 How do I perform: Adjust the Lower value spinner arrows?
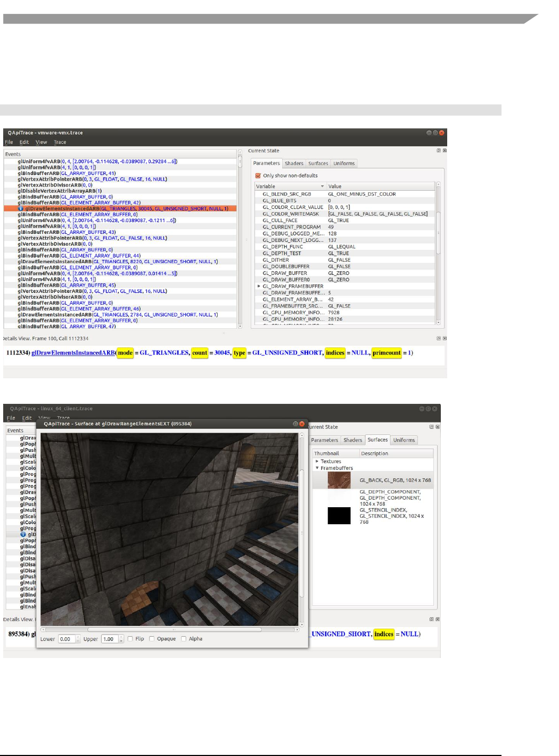tap(78, 639)
